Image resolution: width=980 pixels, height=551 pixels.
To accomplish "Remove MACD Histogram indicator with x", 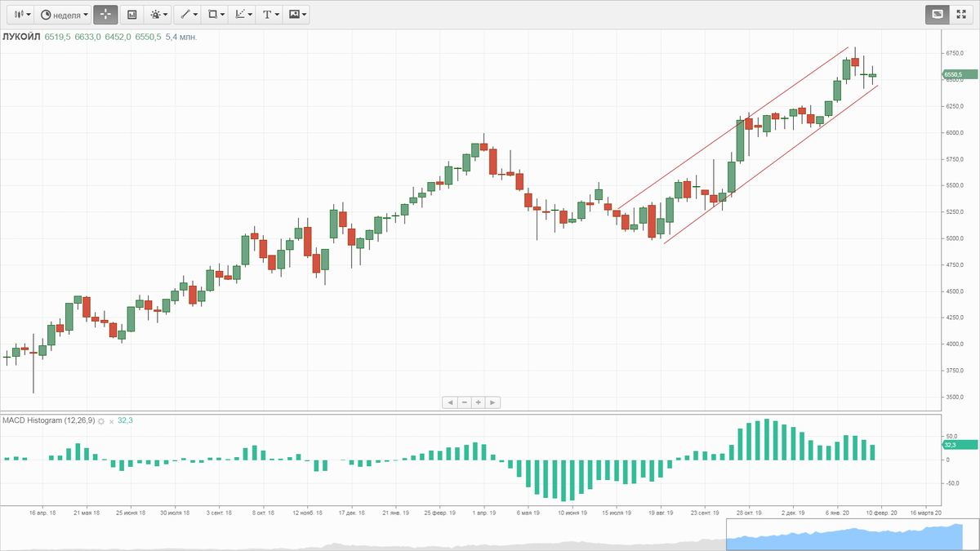I will [112, 420].
